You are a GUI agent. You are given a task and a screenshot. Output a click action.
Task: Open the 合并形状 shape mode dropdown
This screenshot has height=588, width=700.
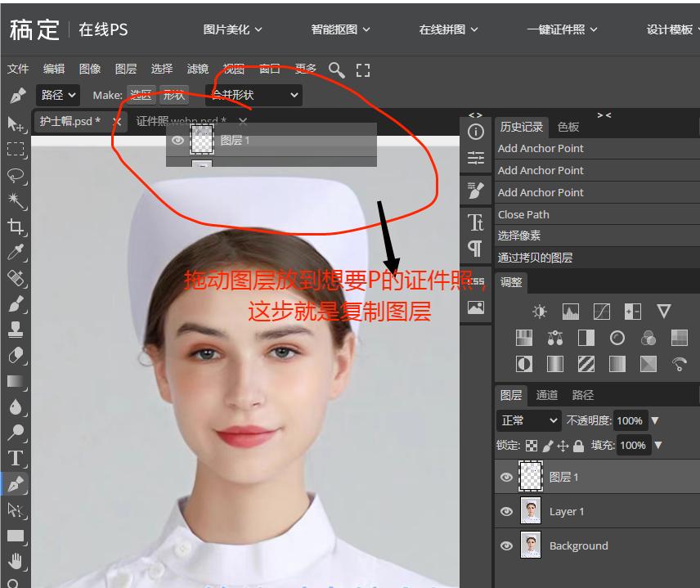pos(252,95)
